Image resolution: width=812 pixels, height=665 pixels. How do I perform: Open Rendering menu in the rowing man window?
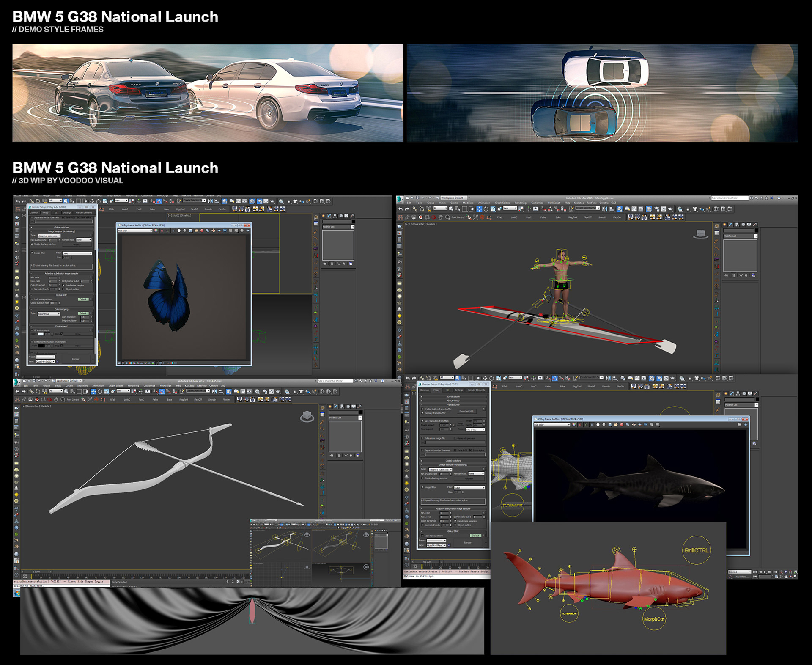521,203
